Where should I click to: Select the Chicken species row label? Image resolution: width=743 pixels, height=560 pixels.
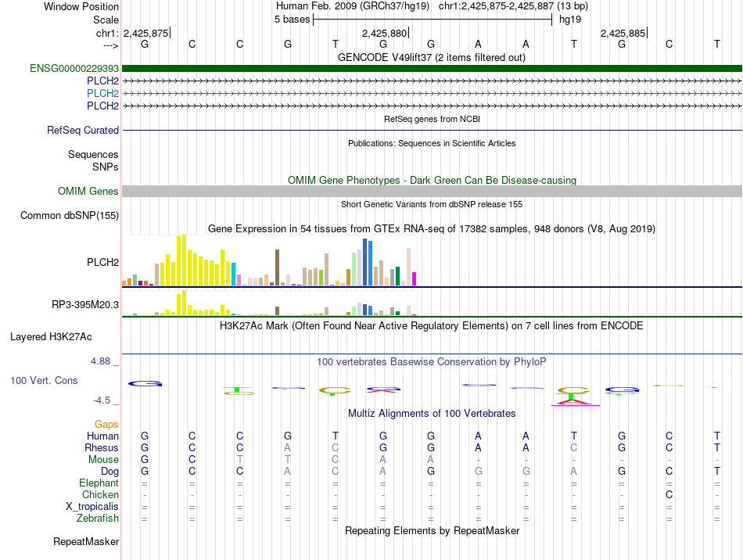(100, 494)
